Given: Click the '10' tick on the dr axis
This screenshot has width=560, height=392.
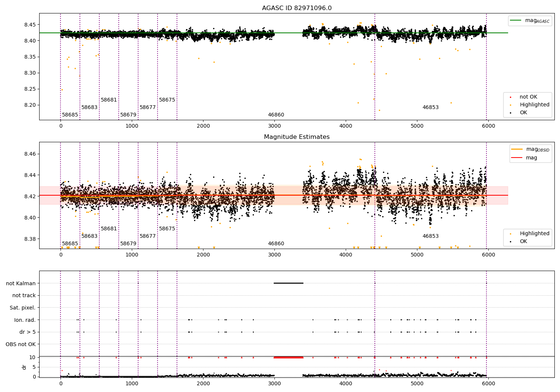Looking at the screenshot, I should point(33,358).
